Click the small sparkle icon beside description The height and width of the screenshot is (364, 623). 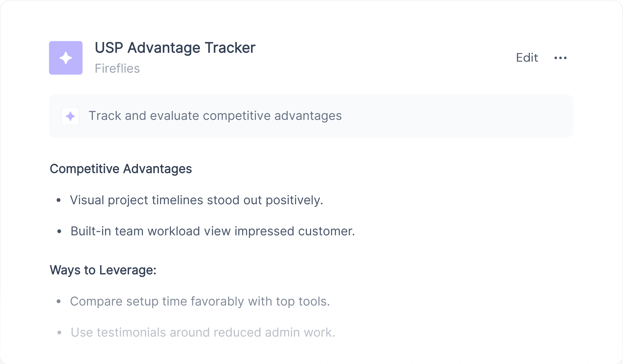[x=71, y=116]
